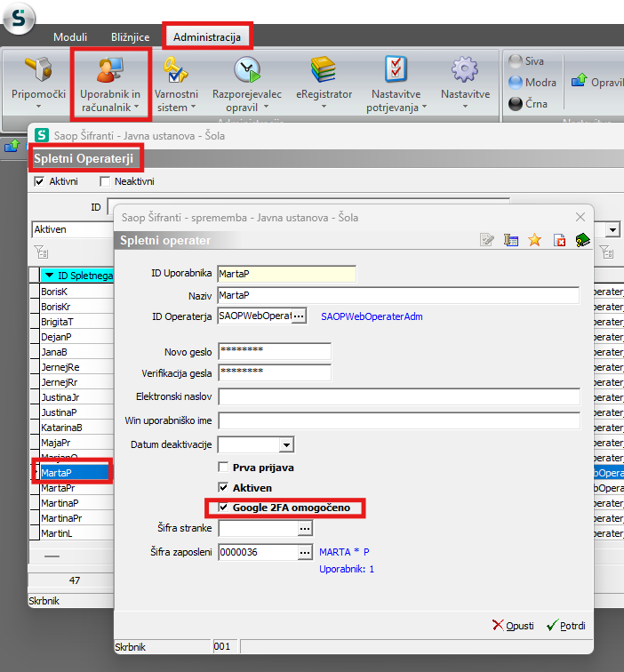Screen dimensions: 624x672
Task: Open the Pripomočki tools icon
Action: point(38,70)
